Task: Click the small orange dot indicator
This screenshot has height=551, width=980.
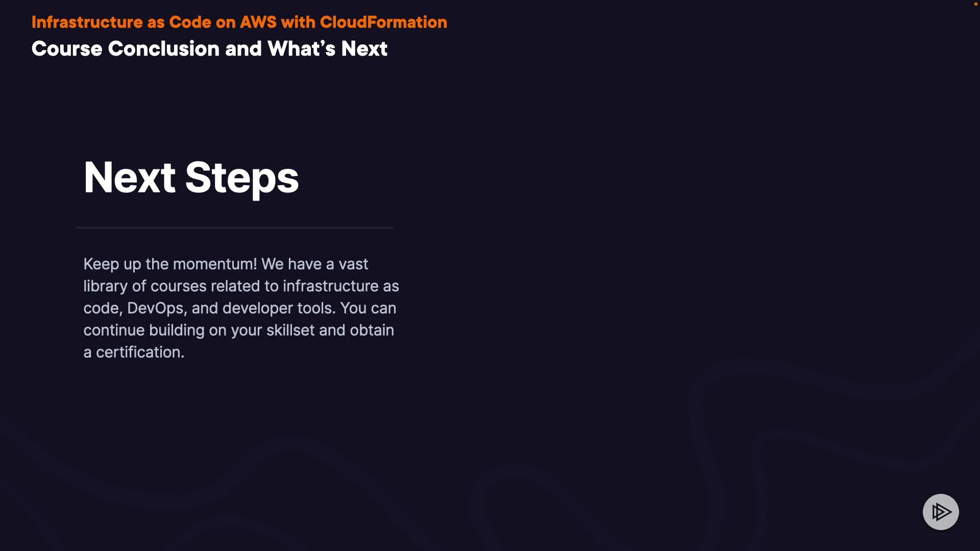Action: [975, 4]
